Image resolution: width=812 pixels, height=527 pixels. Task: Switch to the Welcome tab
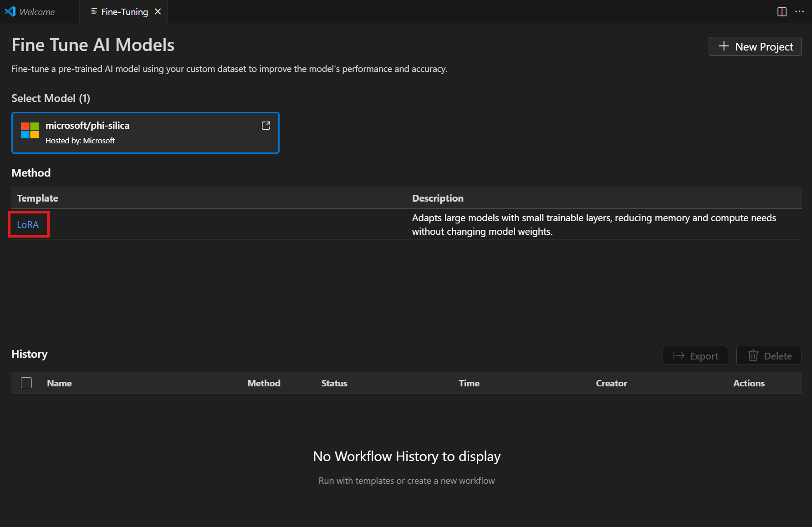click(36, 11)
